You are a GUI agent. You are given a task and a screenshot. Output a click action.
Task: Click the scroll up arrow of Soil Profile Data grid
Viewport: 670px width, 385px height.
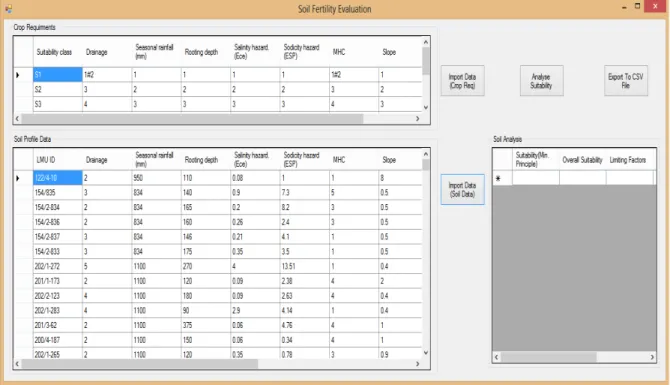tap(426, 154)
